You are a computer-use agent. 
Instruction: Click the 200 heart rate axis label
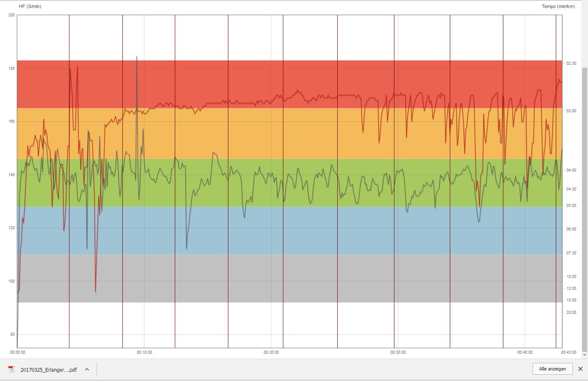[x=11, y=15]
